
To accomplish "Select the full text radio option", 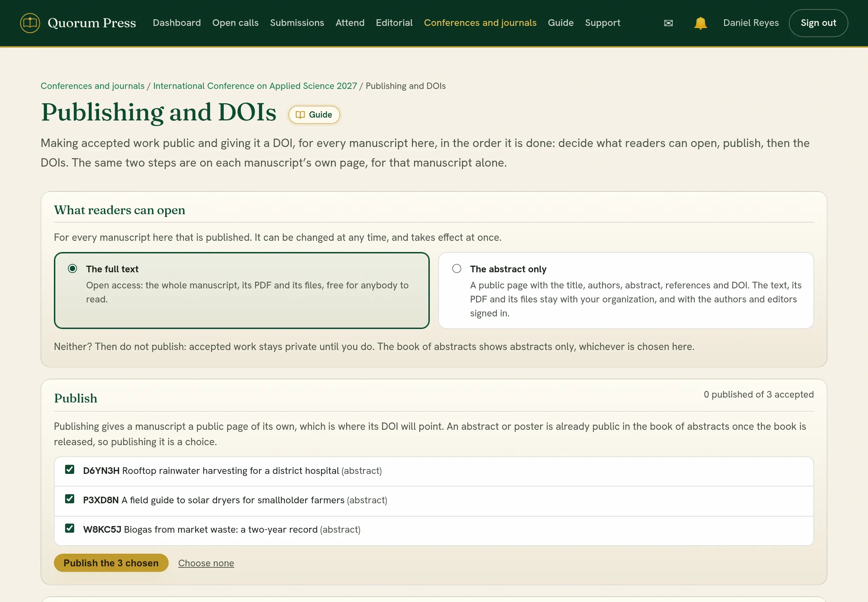I will pos(72,268).
